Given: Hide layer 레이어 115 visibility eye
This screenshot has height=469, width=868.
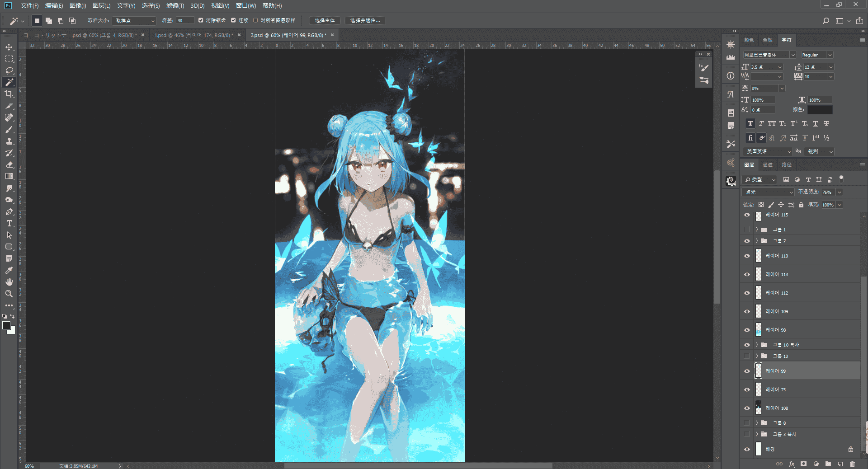Looking at the screenshot, I should [x=747, y=215].
